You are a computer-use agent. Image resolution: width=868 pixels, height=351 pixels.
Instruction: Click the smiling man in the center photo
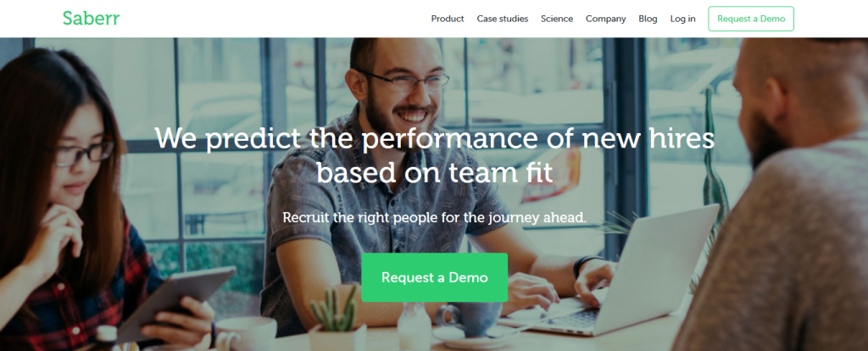pos(398,182)
